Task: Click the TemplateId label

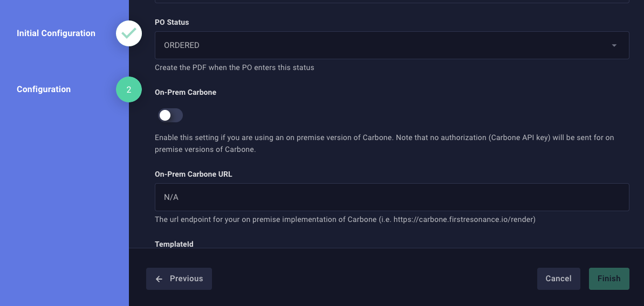Action: [174, 244]
